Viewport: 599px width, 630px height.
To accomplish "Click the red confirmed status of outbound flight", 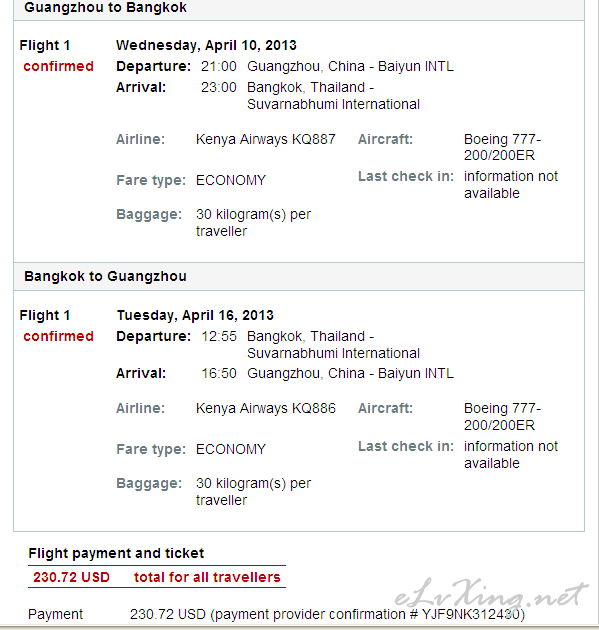I will coord(58,66).
